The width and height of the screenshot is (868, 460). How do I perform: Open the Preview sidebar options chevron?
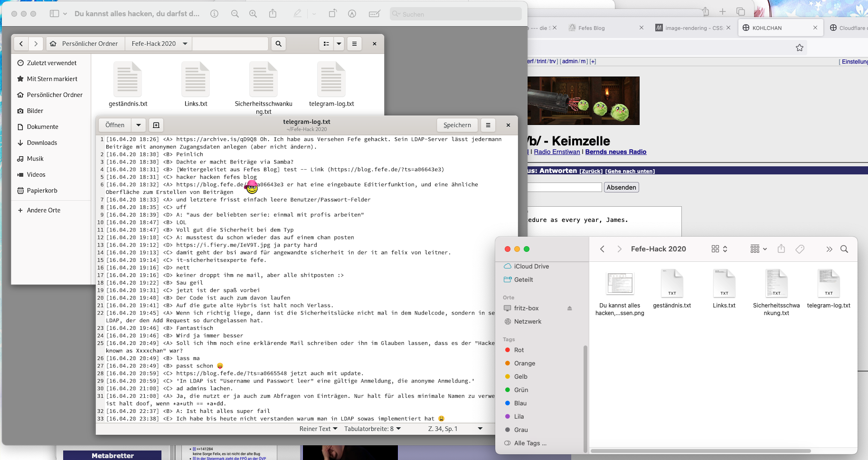(x=65, y=14)
